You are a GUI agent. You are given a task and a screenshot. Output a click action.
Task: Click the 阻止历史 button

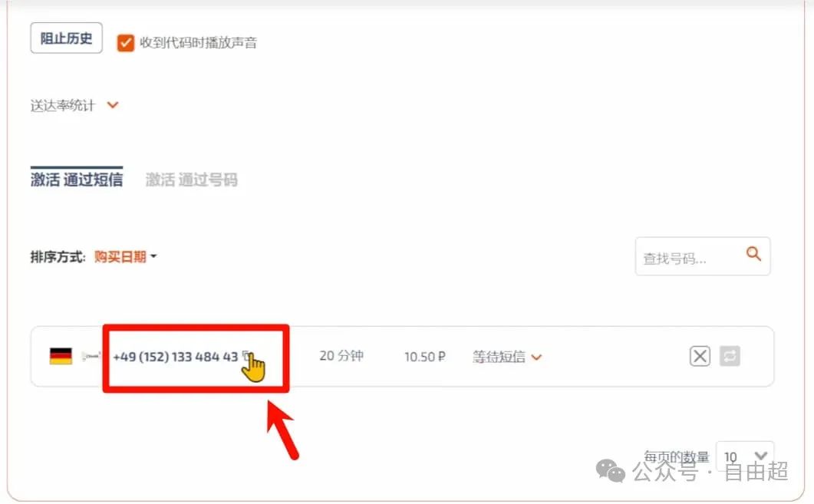[x=67, y=38]
